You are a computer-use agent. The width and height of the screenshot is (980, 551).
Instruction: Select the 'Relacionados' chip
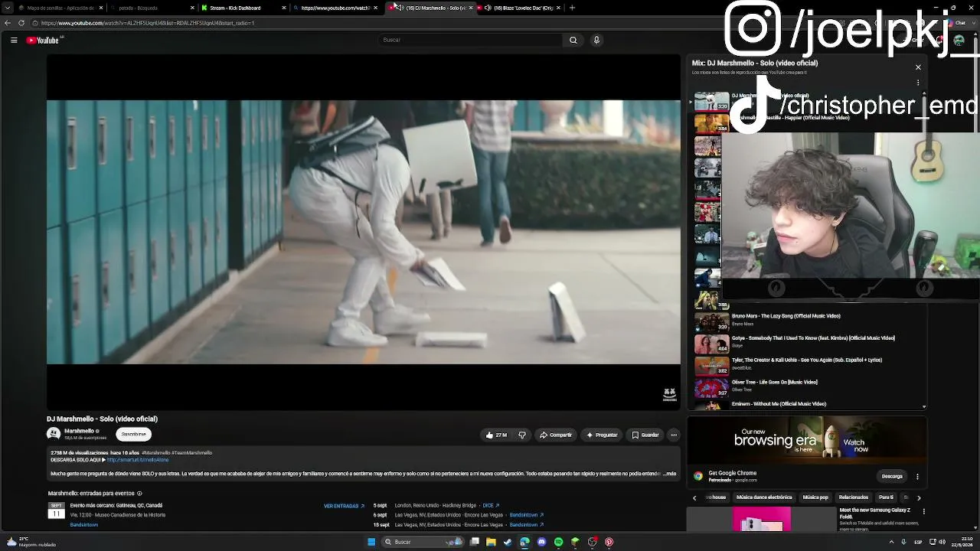[854, 497]
